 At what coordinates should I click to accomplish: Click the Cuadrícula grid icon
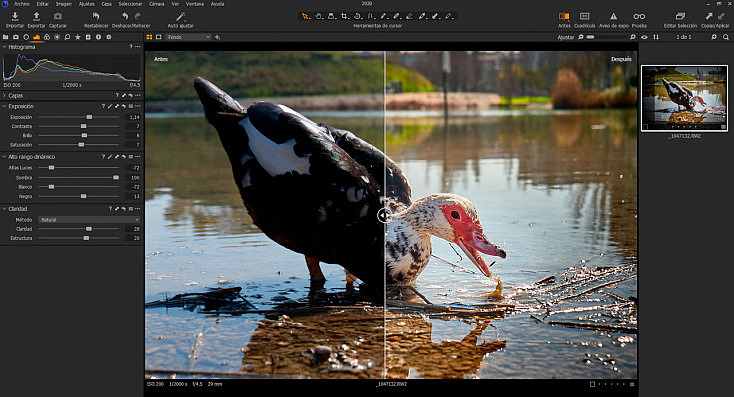coord(584,16)
